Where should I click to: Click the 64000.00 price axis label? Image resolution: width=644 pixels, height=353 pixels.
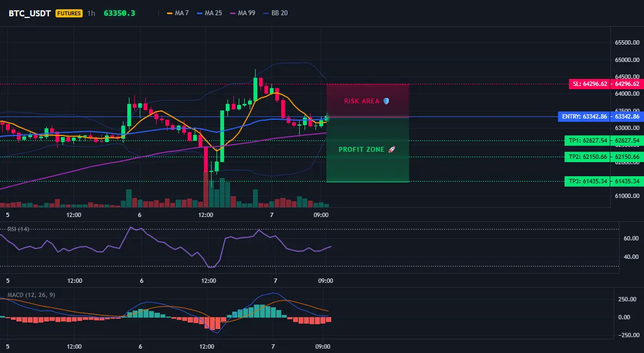[x=627, y=94]
